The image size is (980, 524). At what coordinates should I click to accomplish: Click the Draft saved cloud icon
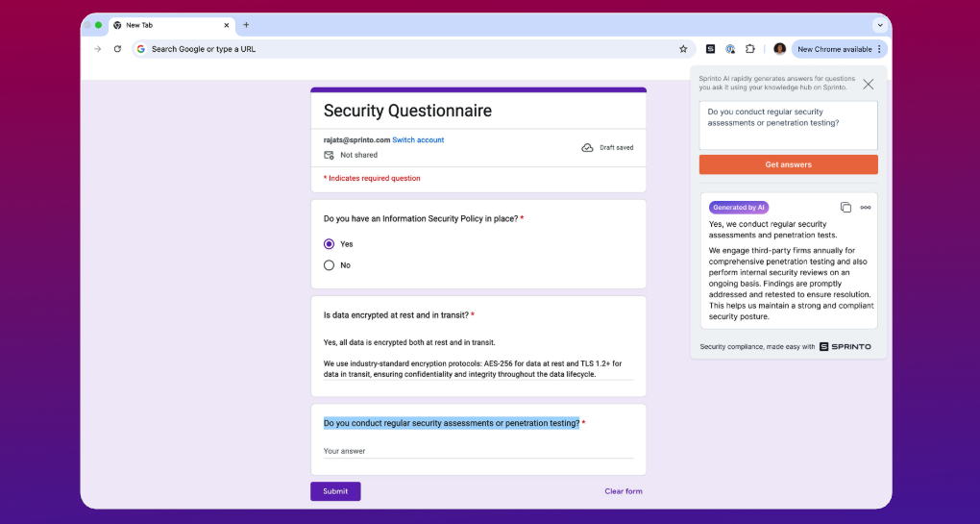tap(587, 148)
